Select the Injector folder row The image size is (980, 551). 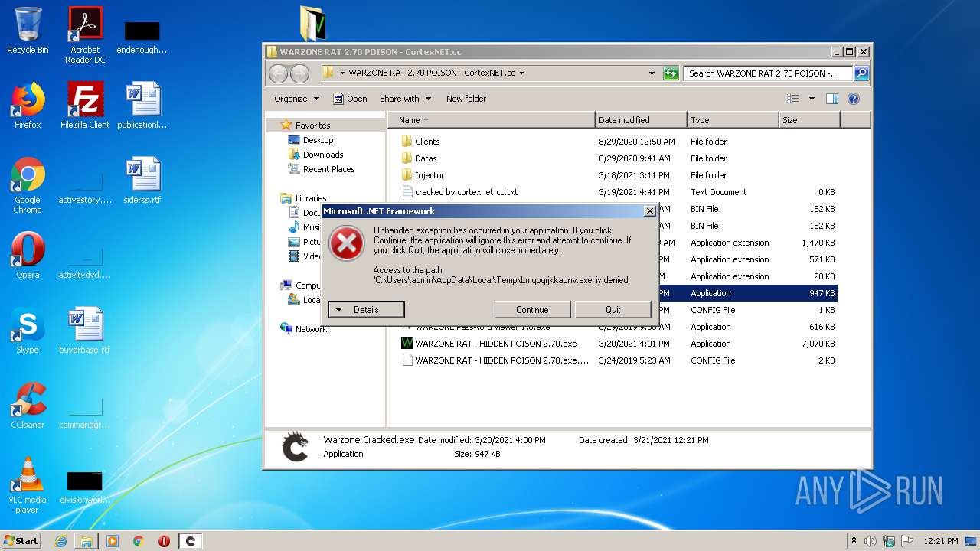(x=619, y=175)
